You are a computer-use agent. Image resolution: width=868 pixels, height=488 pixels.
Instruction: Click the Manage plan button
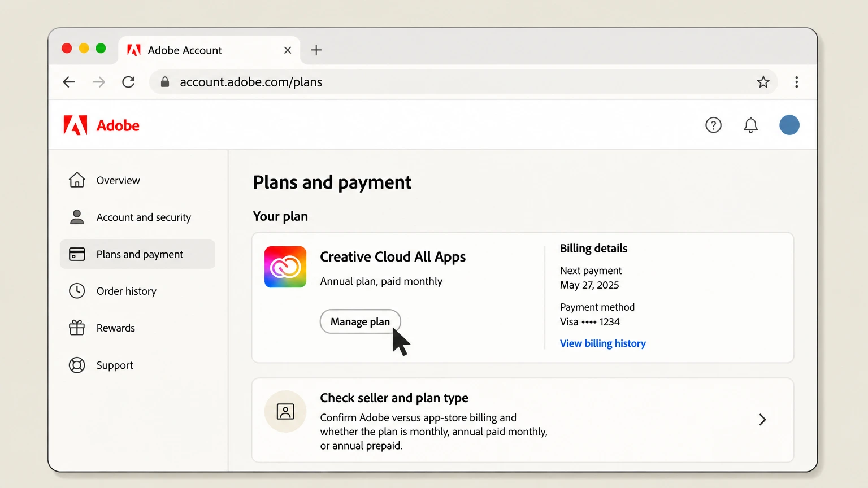[361, 321]
